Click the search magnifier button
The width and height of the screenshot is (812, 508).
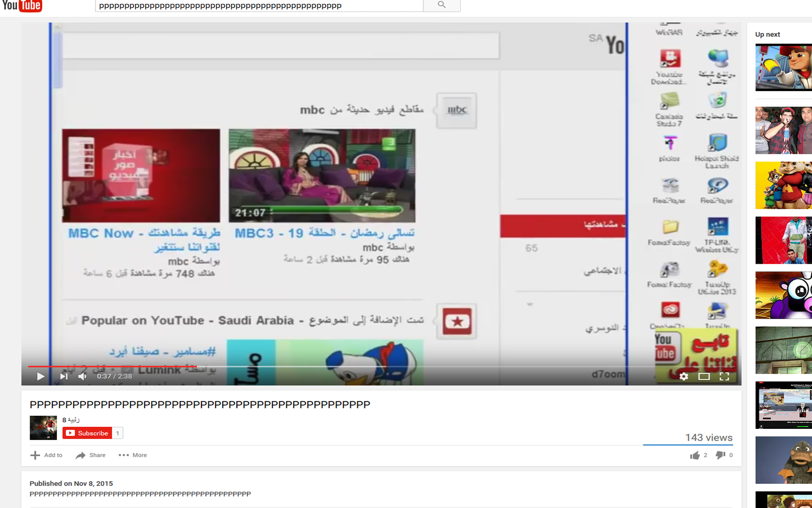coord(442,5)
